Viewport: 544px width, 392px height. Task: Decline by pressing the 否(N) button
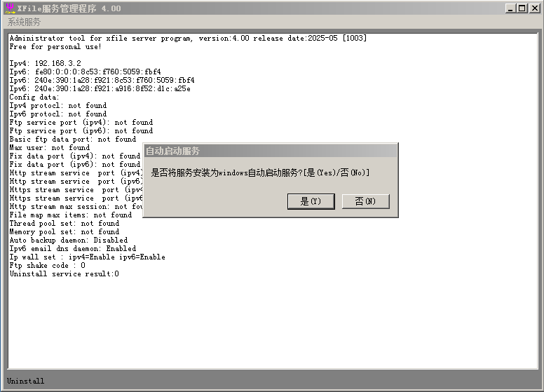pyautogui.click(x=365, y=201)
